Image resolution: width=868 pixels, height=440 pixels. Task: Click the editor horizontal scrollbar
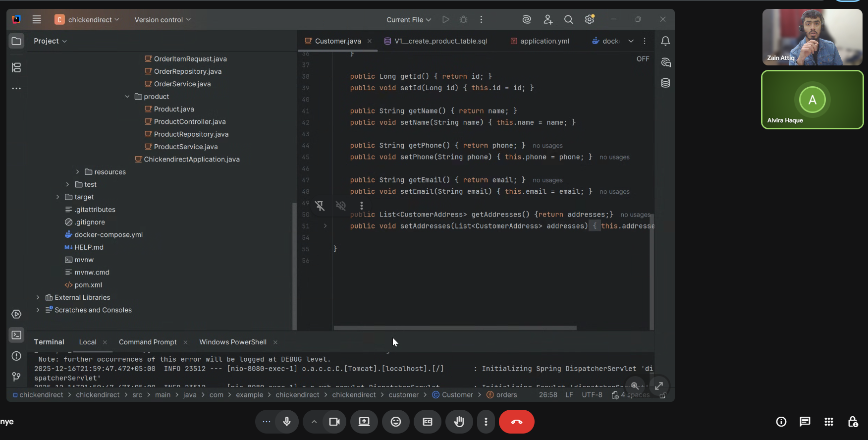click(x=455, y=328)
